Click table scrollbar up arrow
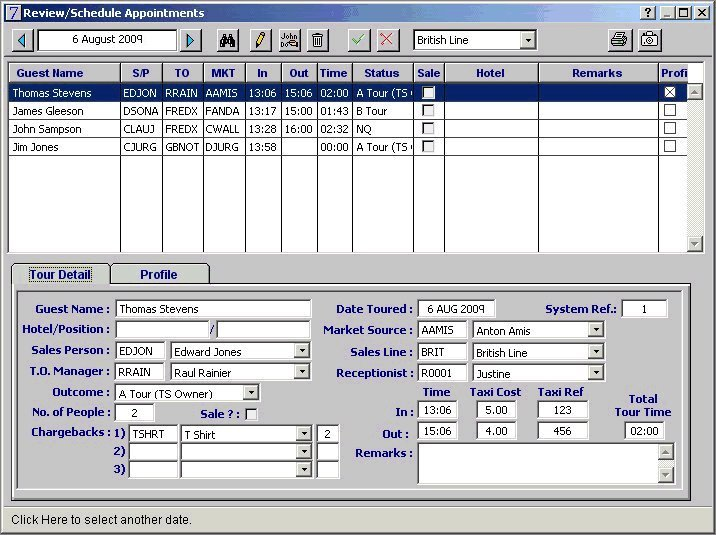This screenshot has height=535, width=716. pyautogui.click(x=695, y=92)
